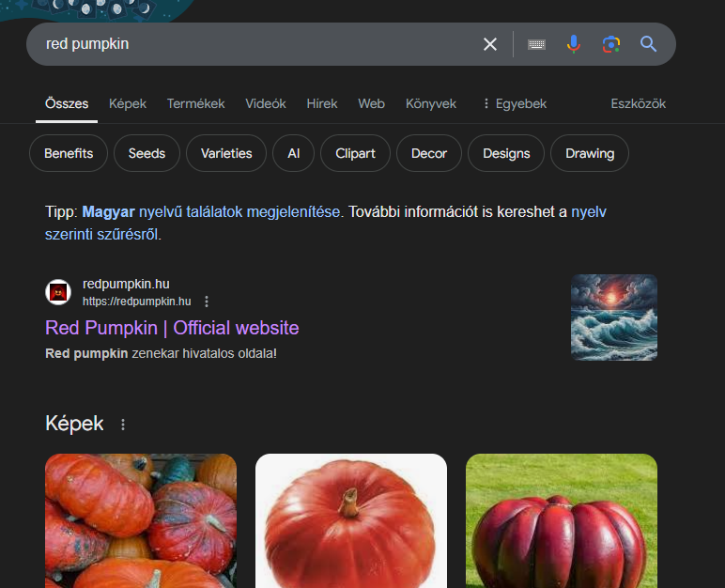The width and height of the screenshot is (725, 588).
Task: Apply the Seeds suggestion chip
Action: pos(147,153)
